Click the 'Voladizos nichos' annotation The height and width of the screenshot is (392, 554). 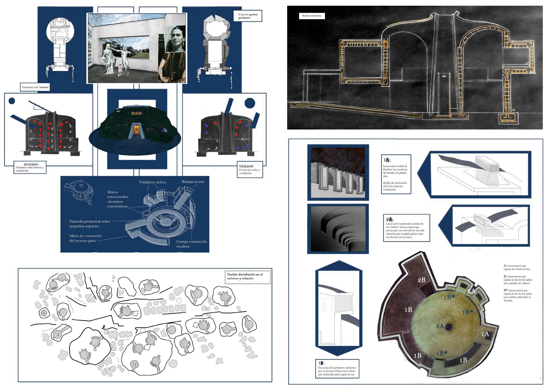coord(152,182)
